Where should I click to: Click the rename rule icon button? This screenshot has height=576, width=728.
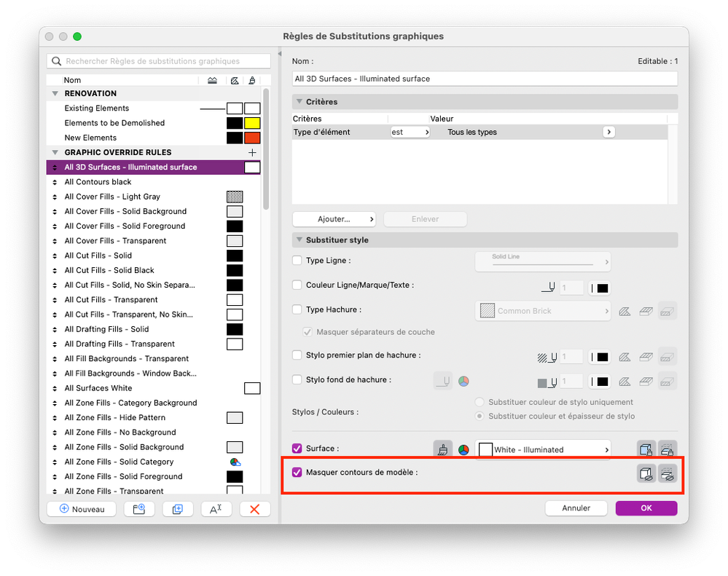pyautogui.click(x=216, y=509)
